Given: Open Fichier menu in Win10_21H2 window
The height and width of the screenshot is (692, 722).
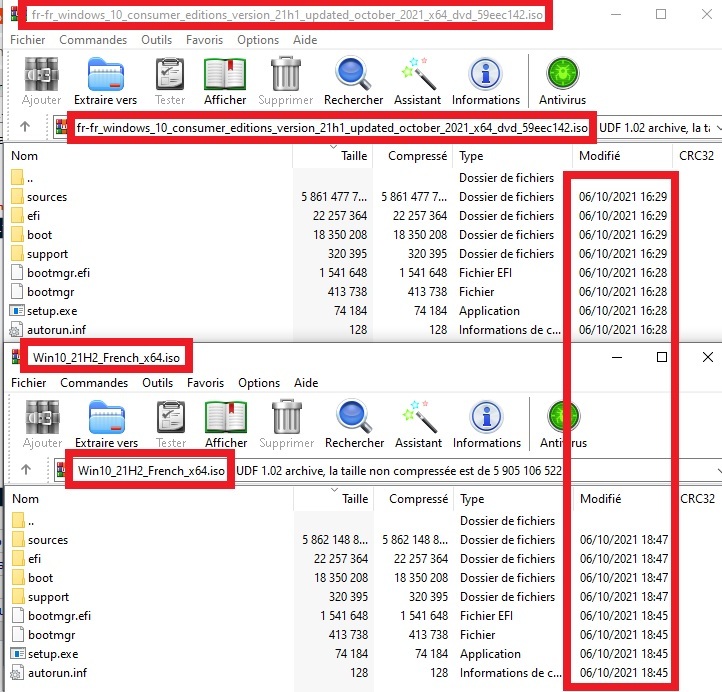Looking at the screenshot, I should click(29, 383).
